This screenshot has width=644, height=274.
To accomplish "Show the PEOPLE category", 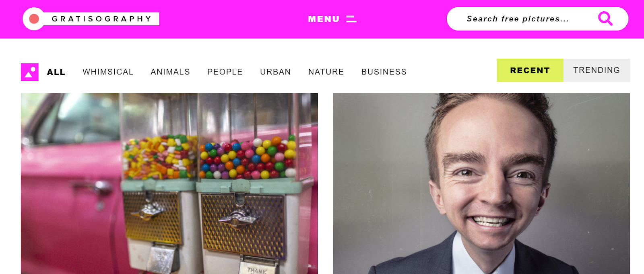I will coord(225,72).
